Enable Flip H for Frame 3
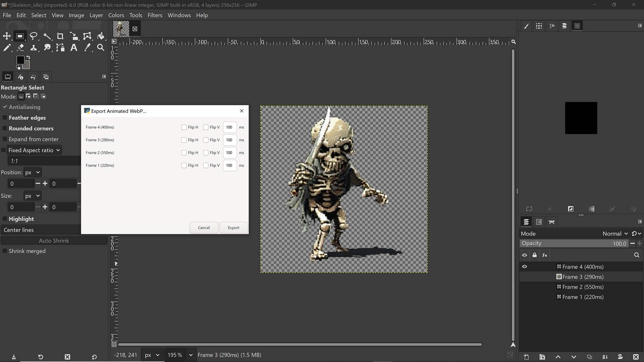This screenshot has width=644, height=362. [x=184, y=140]
